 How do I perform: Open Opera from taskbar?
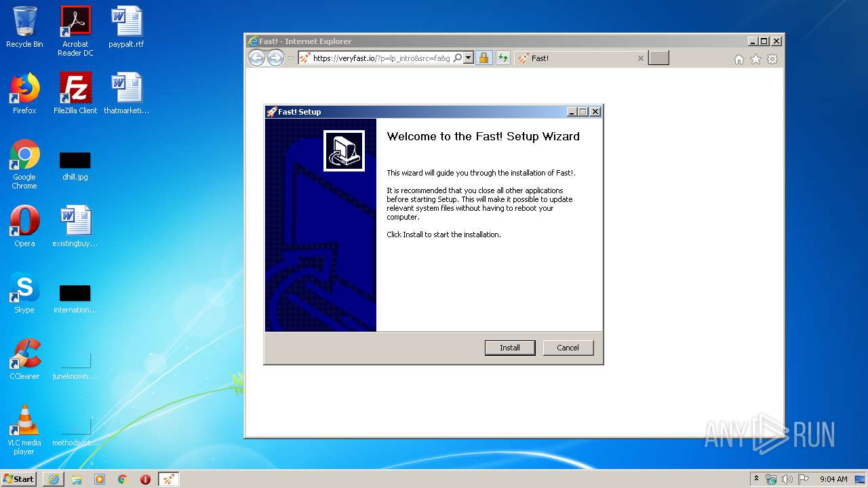145,479
